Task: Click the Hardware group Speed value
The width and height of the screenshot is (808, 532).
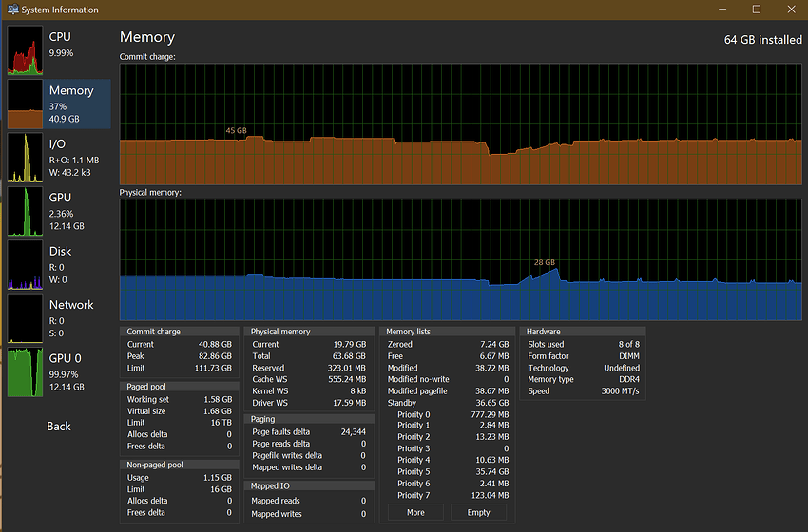Action: (x=623, y=391)
